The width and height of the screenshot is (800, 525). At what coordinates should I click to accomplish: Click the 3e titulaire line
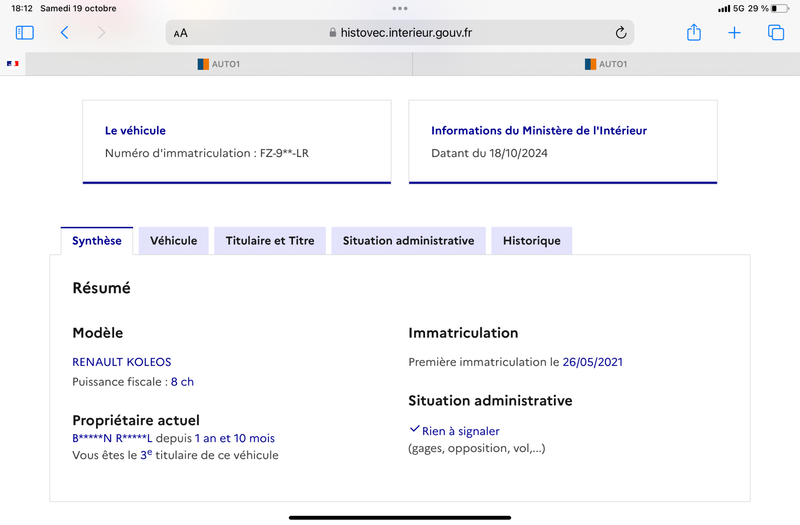pyautogui.click(x=176, y=455)
